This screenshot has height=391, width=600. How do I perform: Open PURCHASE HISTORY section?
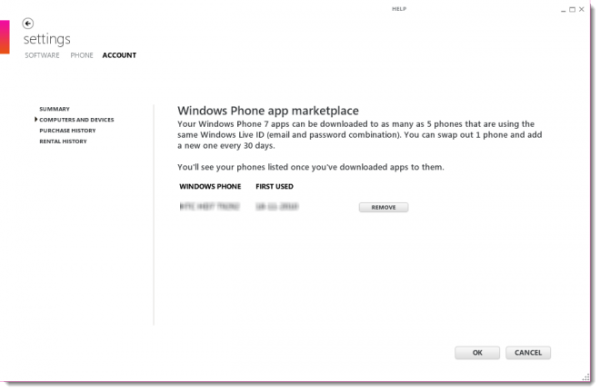67,130
